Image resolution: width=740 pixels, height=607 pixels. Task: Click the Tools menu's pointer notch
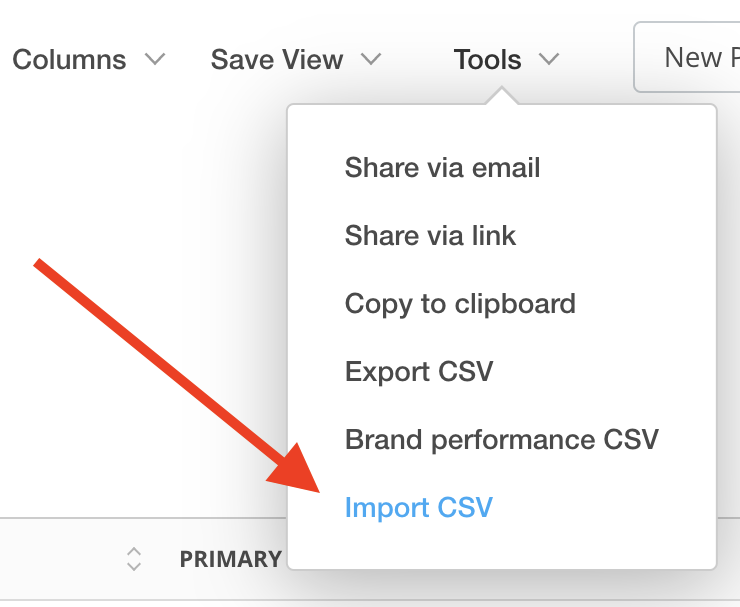point(502,97)
